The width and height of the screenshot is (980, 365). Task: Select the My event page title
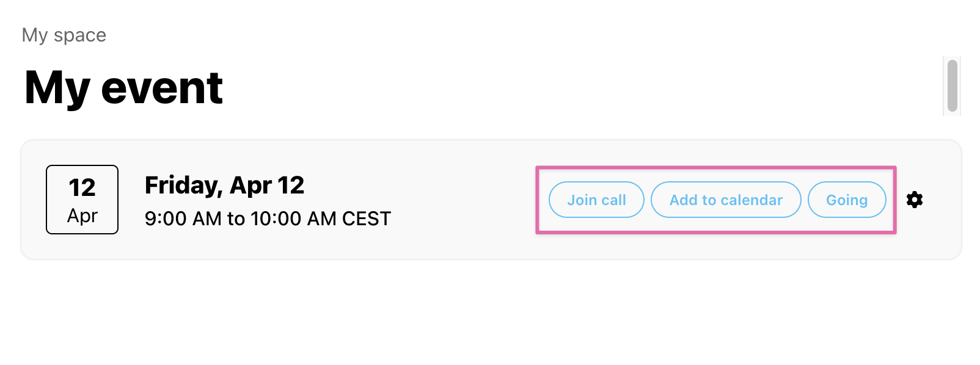point(123,88)
